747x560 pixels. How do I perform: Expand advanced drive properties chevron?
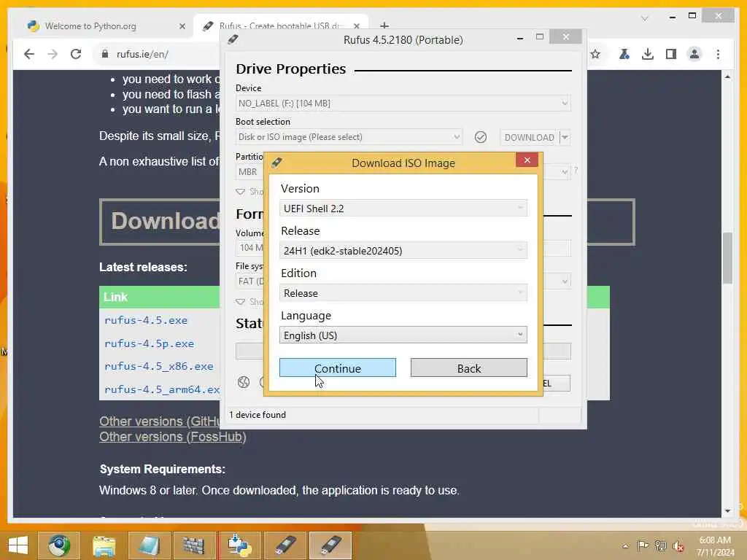[x=240, y=192]
